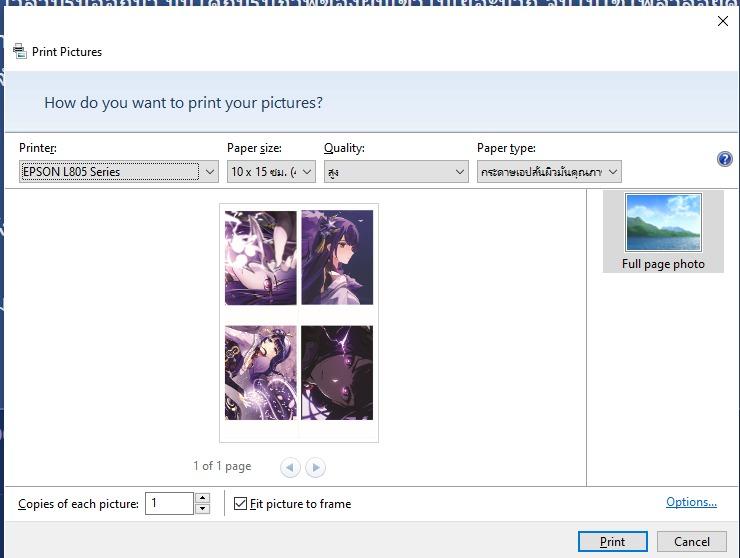740x558 pixels.
Task: Click the '1 of 1 page' text
Action: 222,466
